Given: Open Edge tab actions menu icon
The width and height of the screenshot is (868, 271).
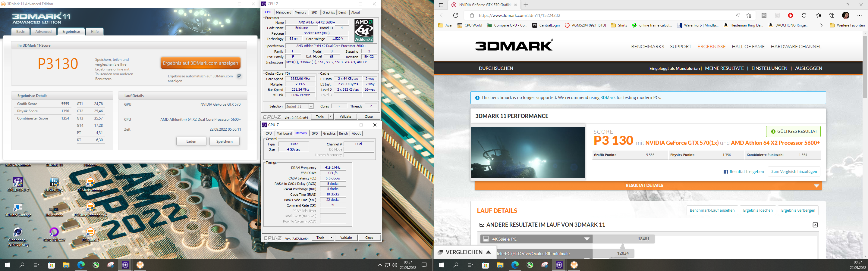Looking at the screenshot, I should 441,5.
